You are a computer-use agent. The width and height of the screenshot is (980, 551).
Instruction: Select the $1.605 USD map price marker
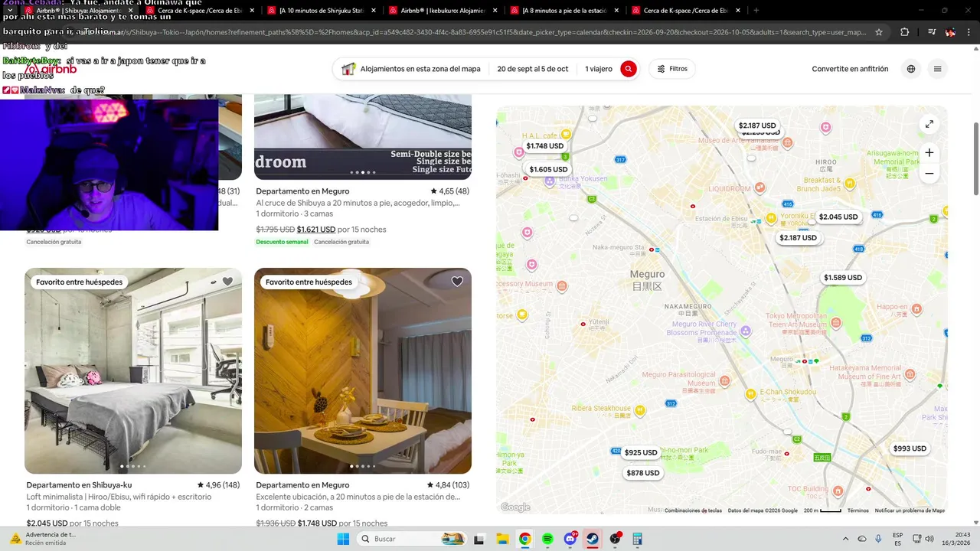(548, 169)
